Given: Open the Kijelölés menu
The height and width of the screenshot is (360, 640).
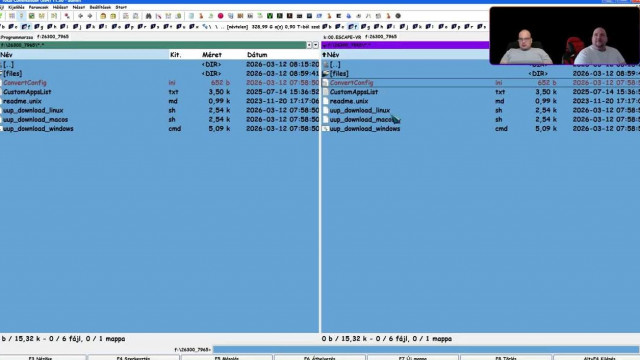Looking at the screenshot, I should pos(16,7).
